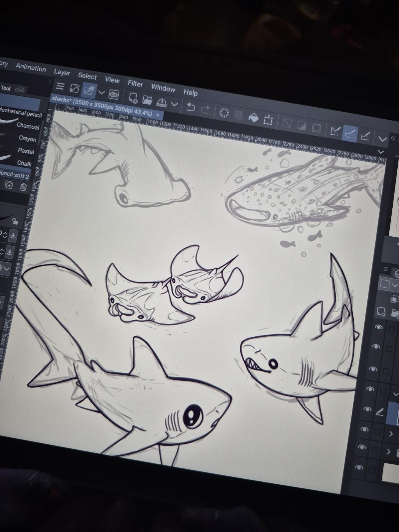Expand the command bar overflow chevron
Viewport: 399px width, 532px height.
[382, 139]
